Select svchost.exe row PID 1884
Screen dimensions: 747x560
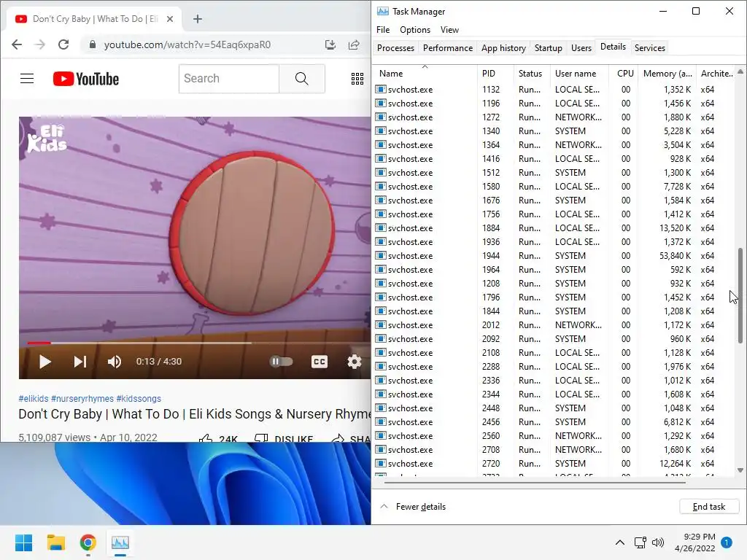(x=554, y=228)
